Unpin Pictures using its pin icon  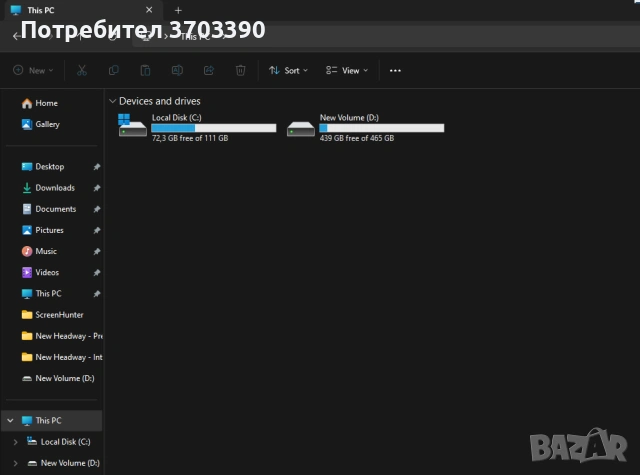tap(97, 231)
